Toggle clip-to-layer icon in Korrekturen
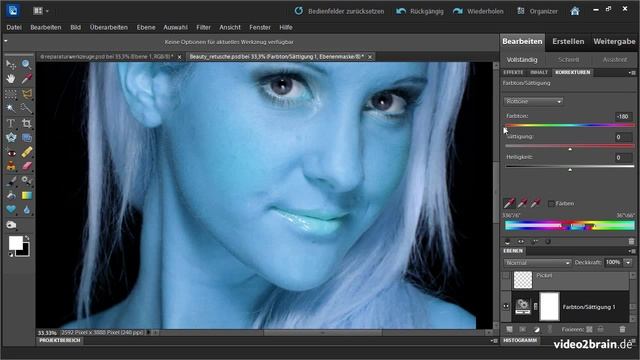Viewport: 640px width, 360px height. (x=507, y=242)
